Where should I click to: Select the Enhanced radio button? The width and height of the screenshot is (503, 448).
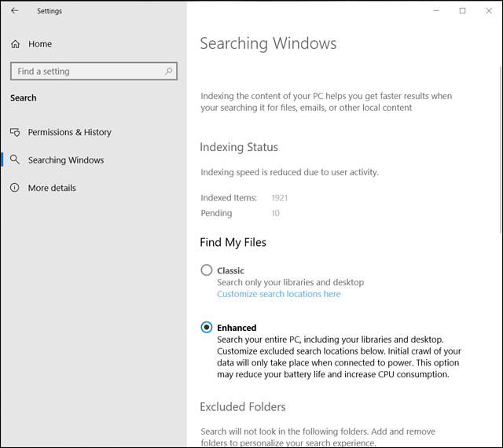pyautogui.click(x=207, y=328)
